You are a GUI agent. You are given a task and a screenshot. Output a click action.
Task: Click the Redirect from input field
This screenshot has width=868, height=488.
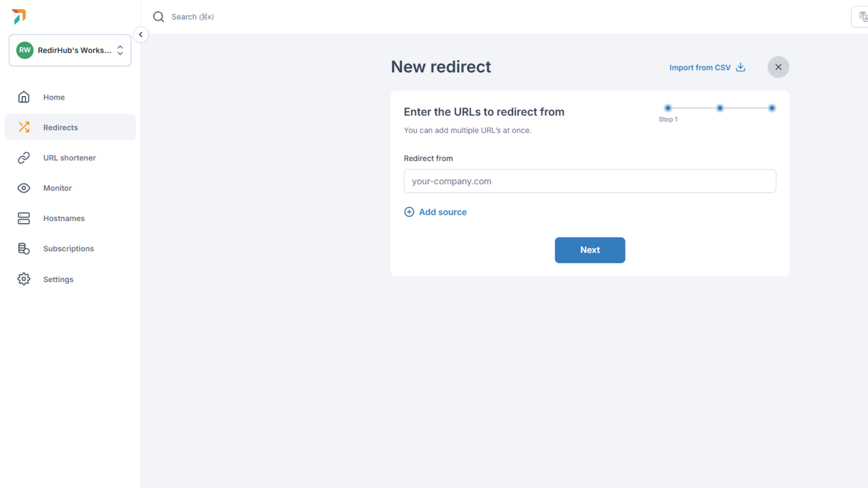point(590,181)
